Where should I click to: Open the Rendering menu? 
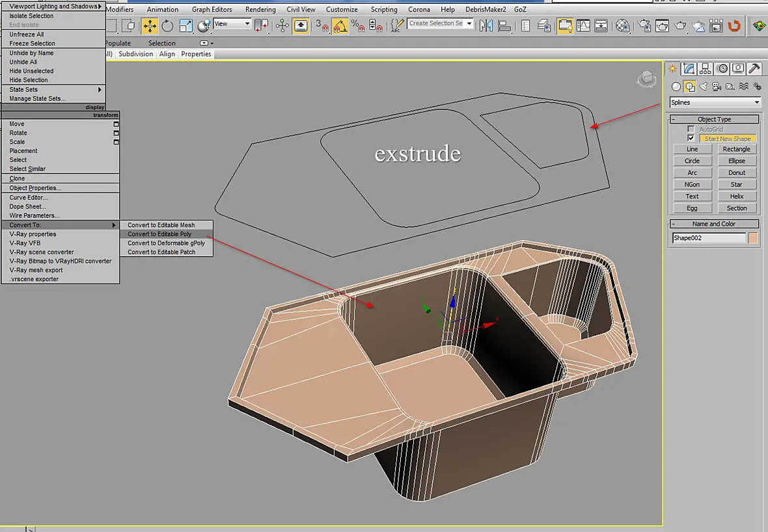click(260, 9)
